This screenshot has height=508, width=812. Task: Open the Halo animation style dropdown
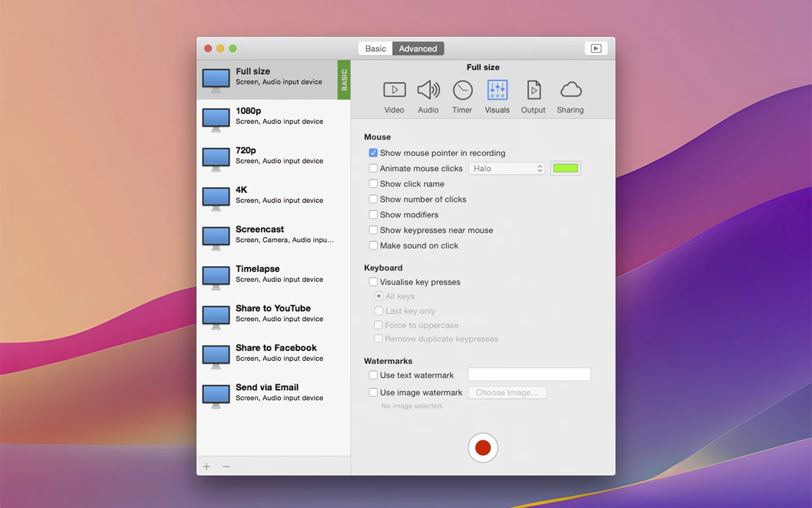coord(506,168)
